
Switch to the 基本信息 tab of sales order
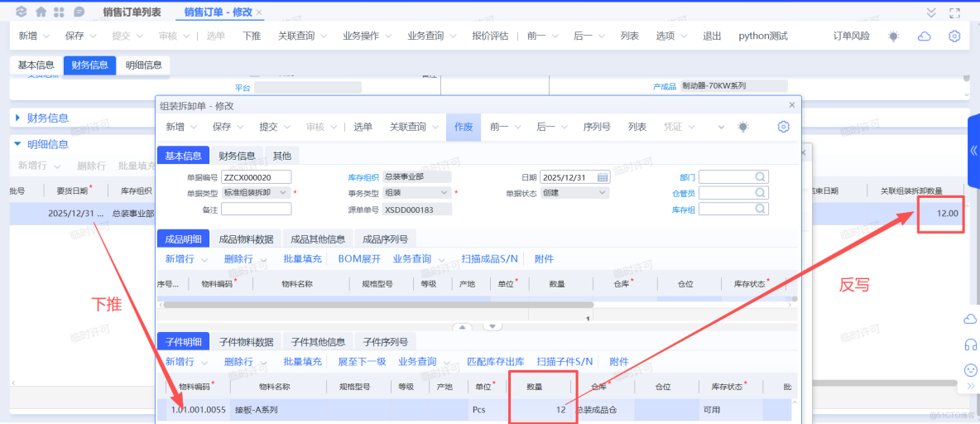click(36, 65)
